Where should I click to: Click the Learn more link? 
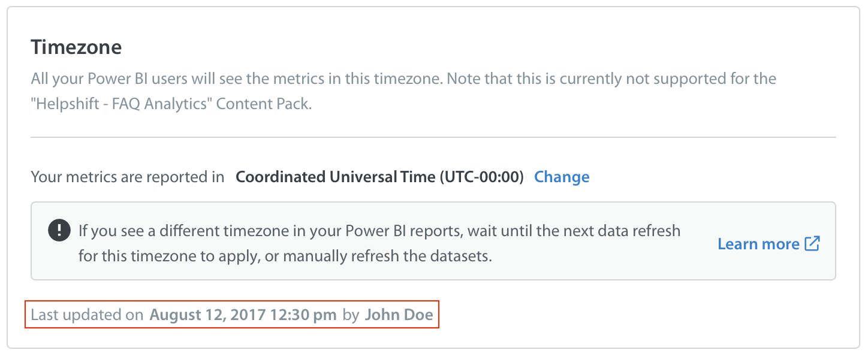[x=757, y=243]
